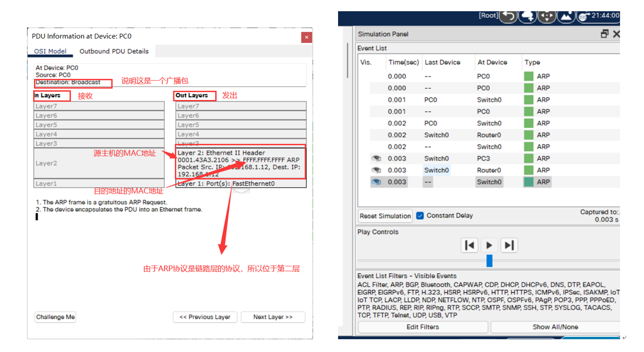
Task: Select Out Layers Layer 1 FastEthernet0 entry
Action: pos(241,184)
